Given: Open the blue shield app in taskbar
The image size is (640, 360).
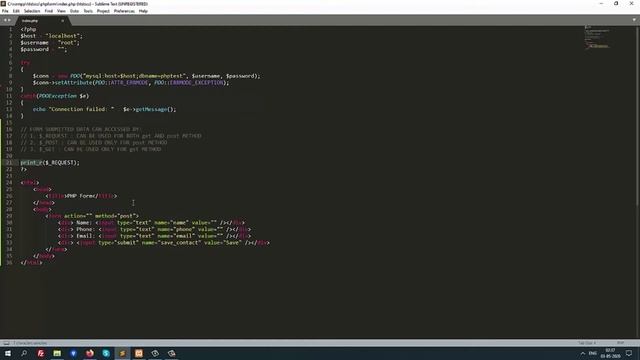Looking at the screenshot, I should click(x=73, y=353).
